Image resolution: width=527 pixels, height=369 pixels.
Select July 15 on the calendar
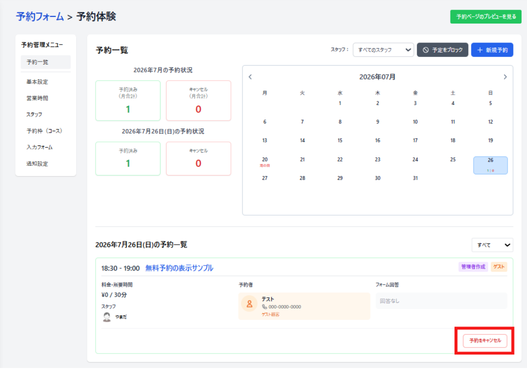(340, 140)
